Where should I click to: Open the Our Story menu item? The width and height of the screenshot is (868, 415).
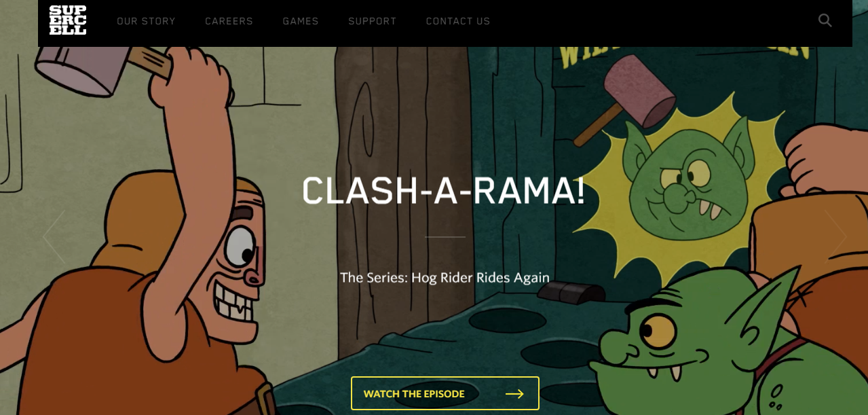tap(146, 21)
